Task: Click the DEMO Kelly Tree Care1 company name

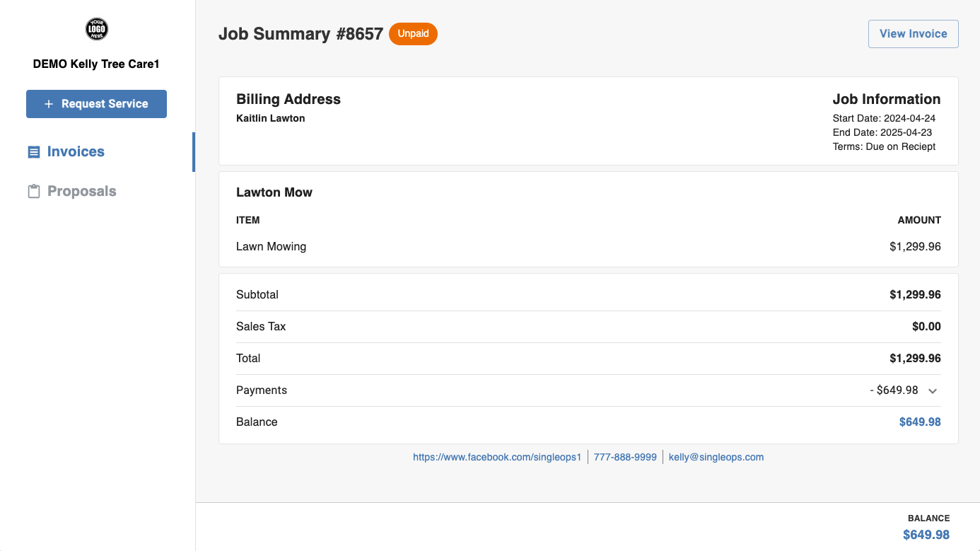Action: 96,64
